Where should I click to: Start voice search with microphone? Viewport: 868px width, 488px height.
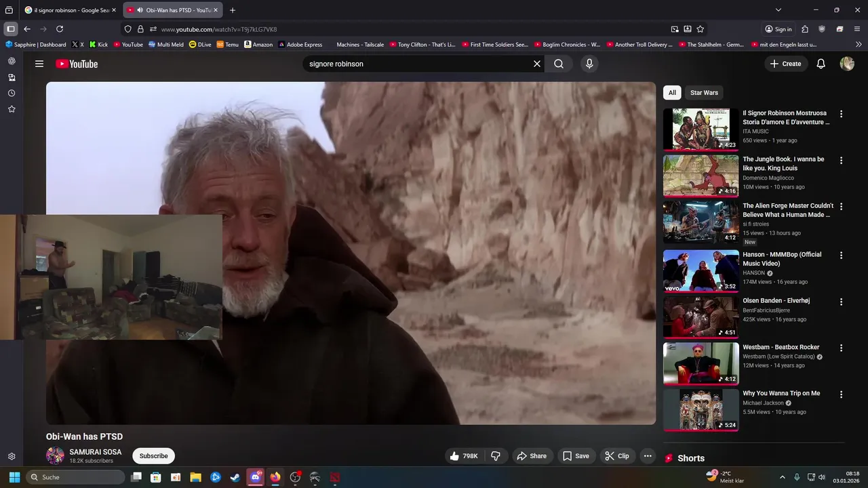tap(589, 64)
